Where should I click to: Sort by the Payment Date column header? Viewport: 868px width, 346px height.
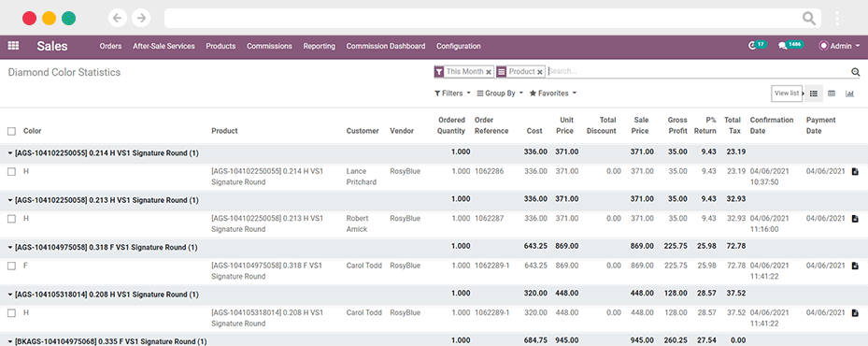[821, 126]
